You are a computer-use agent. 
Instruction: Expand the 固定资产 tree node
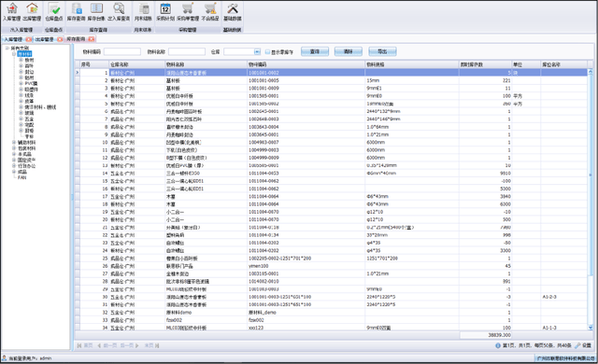tap(14, 160)
